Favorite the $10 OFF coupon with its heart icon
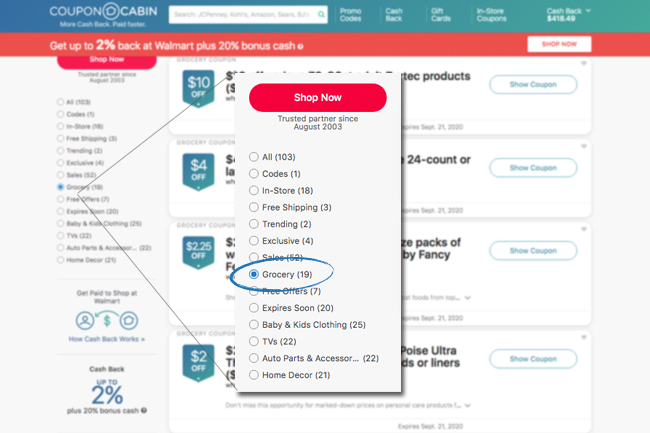The height and width of the screenshot is (433, 650). [x=584, y=63]
